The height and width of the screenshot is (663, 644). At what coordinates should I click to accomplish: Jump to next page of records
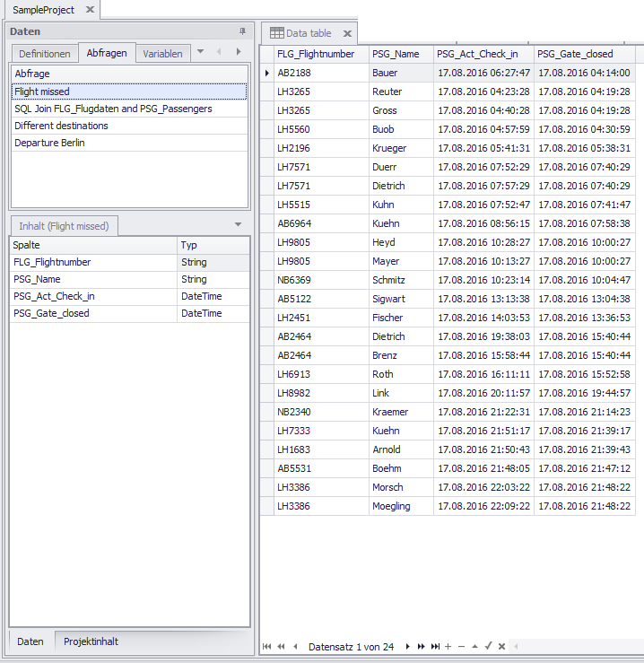(x=421, y=646)
